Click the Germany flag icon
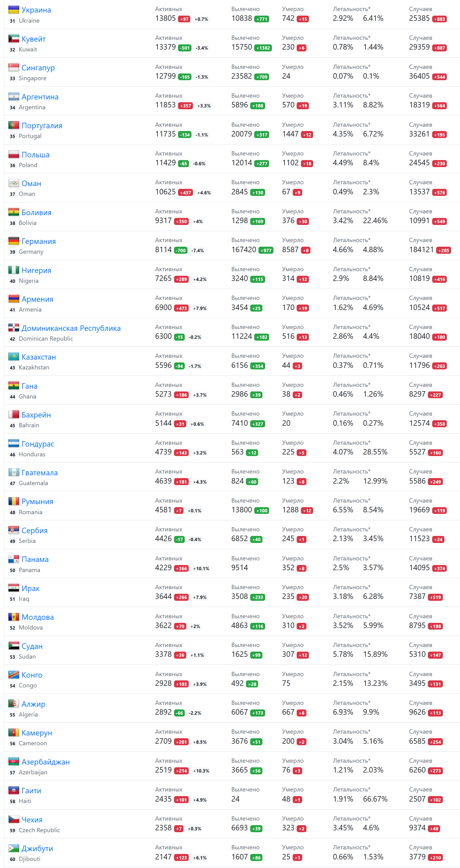 13,241
